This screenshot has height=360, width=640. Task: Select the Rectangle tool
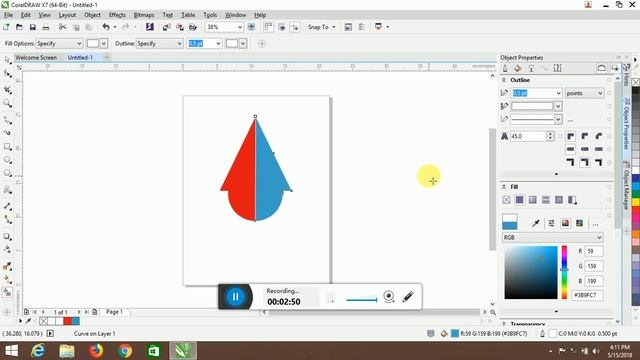(7, 147)
